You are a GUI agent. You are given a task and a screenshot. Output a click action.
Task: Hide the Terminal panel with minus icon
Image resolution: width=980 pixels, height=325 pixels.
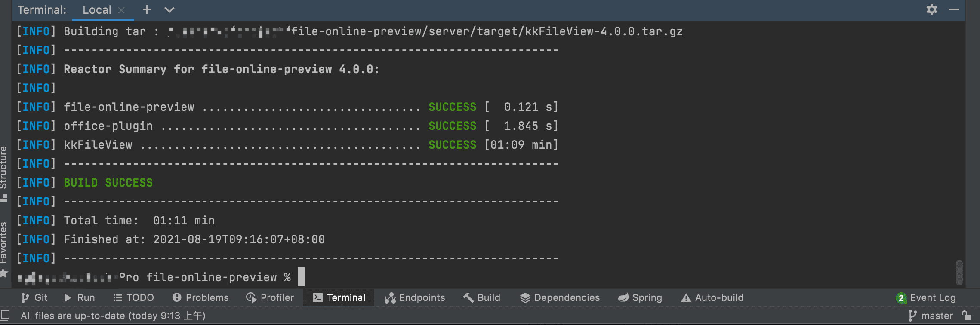pos(954,9)
